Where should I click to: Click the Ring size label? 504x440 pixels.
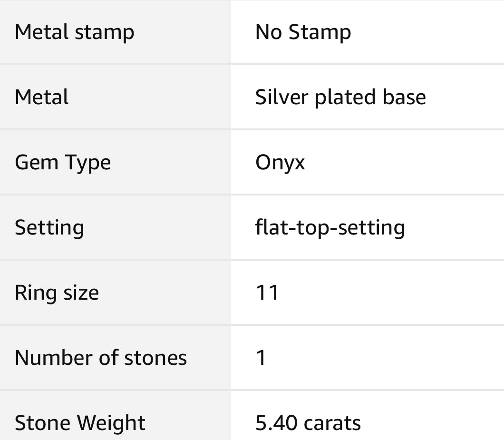point(57,293)
